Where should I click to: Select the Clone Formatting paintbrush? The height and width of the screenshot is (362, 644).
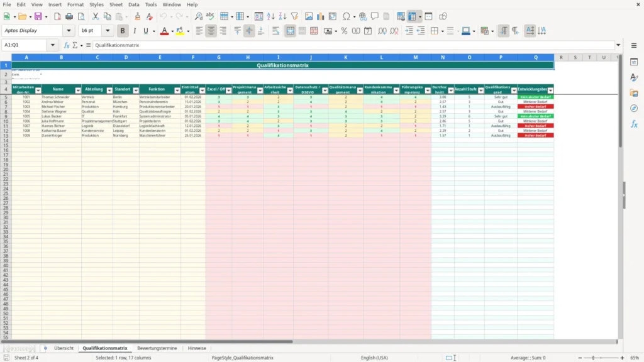coord(138,16)
